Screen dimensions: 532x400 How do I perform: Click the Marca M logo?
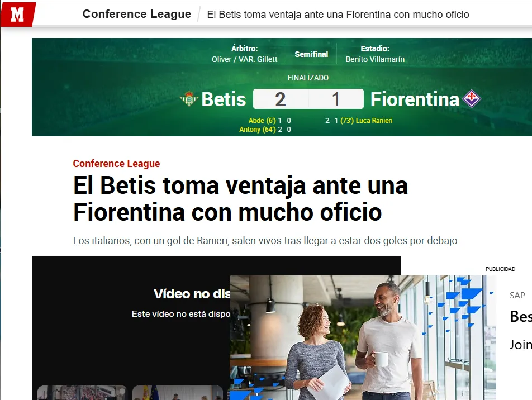point(17,15)
